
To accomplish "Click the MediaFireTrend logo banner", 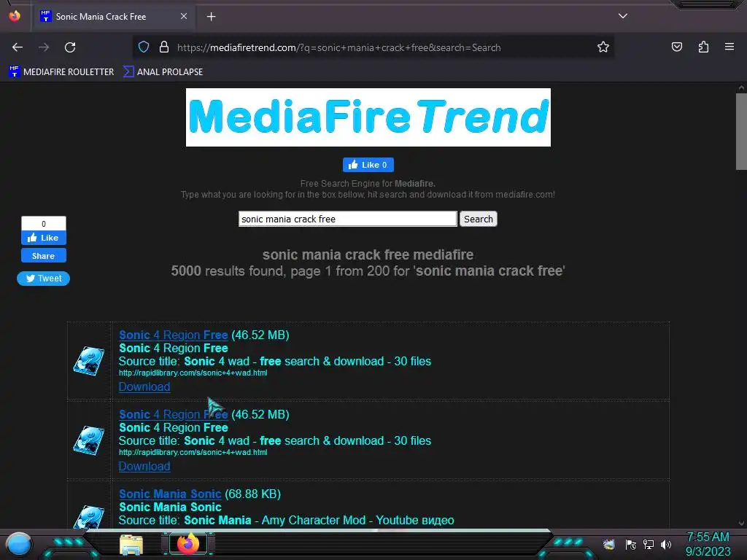I will pyautogui.click(x=368, y=117).
